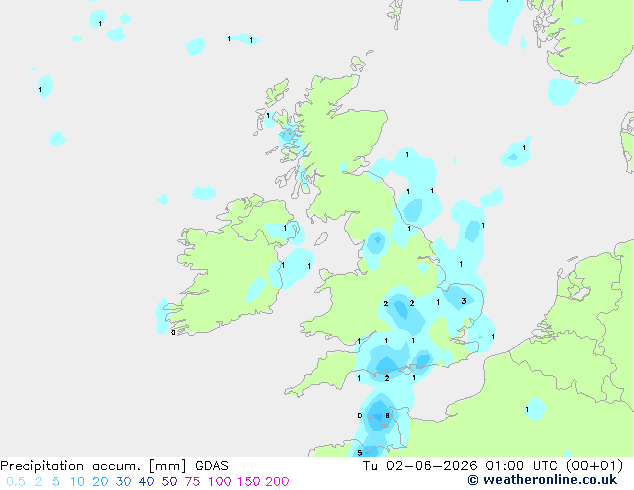Click the 'Precipitation accum.' title text
Image resolution: width=634 pixels, height=490 pixels.
(70, 466)
